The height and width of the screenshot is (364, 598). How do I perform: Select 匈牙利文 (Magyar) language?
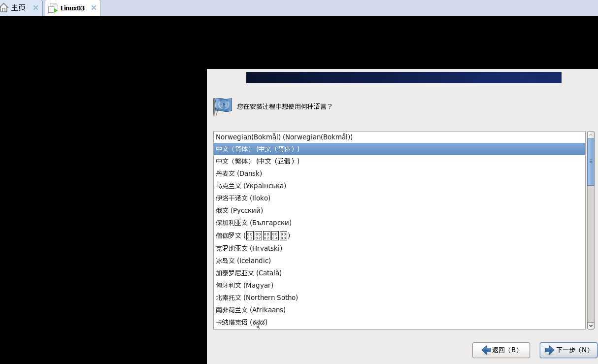(399, 285)
